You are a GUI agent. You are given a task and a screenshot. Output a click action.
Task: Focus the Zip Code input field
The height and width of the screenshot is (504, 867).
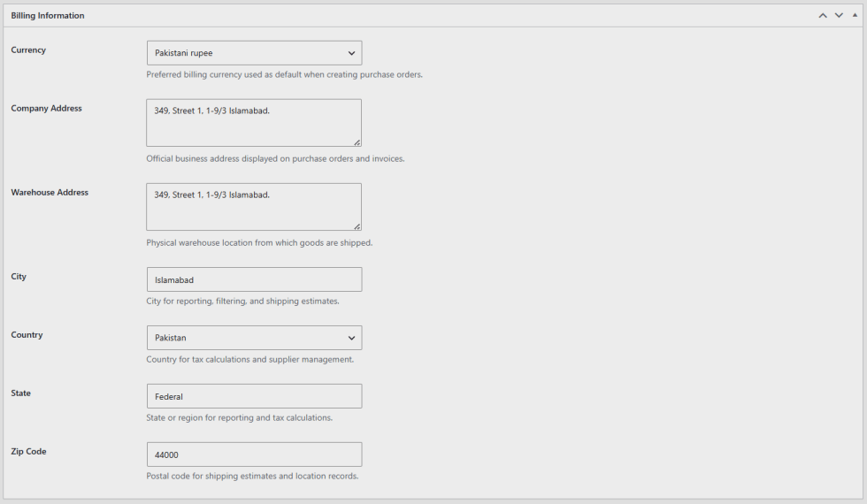tap(255, 454)
